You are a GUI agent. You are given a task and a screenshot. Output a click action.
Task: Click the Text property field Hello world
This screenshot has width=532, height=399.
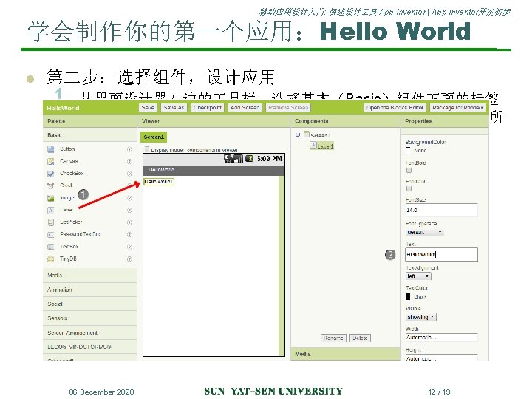[441, 254]
